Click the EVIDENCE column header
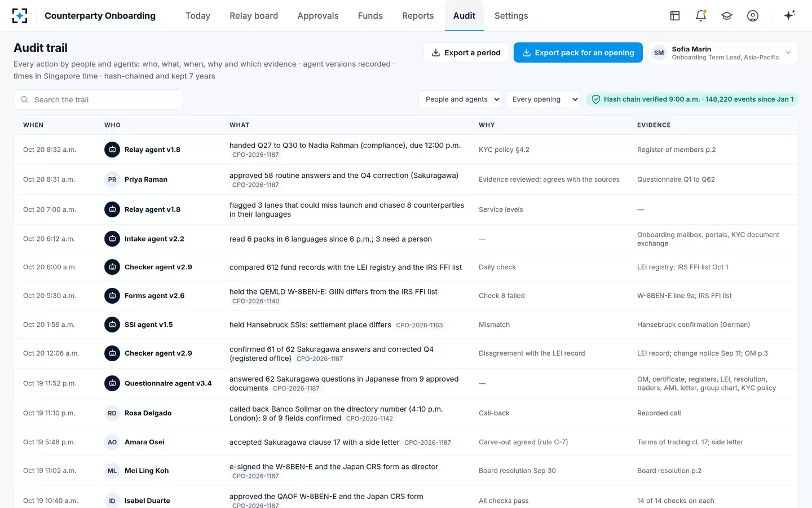The image size is (812, 508). tap(654, 125)
